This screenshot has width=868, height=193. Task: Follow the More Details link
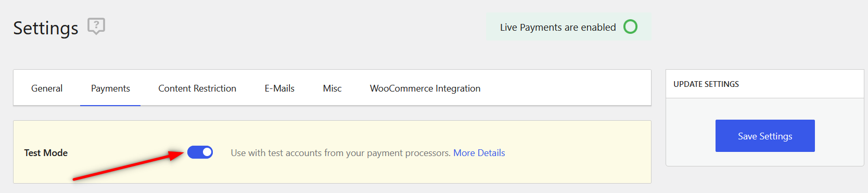479,153
